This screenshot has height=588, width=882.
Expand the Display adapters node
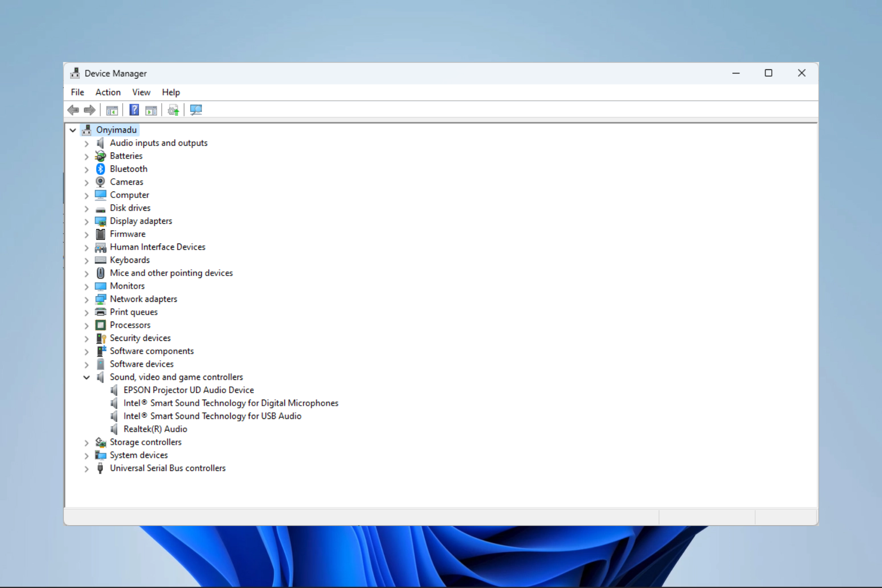click(86, 221)
